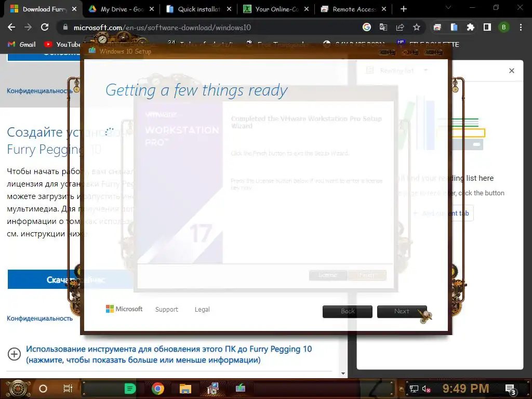
Task: Click Add current tab button
Action: pos(441,213)
